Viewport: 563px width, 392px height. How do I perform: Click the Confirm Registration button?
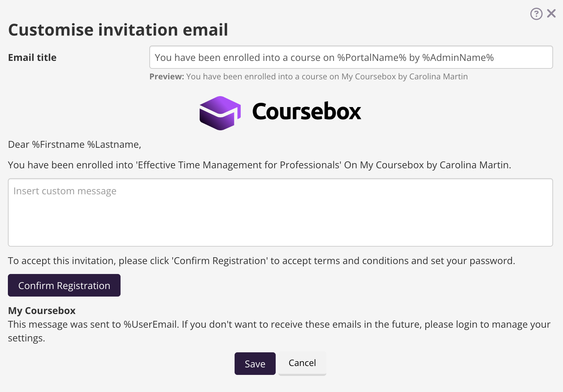[64, 285]
